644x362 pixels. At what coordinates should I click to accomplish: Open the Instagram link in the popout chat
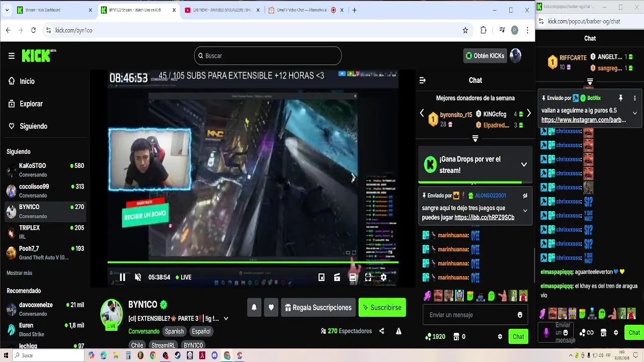(x=584, y=120)
